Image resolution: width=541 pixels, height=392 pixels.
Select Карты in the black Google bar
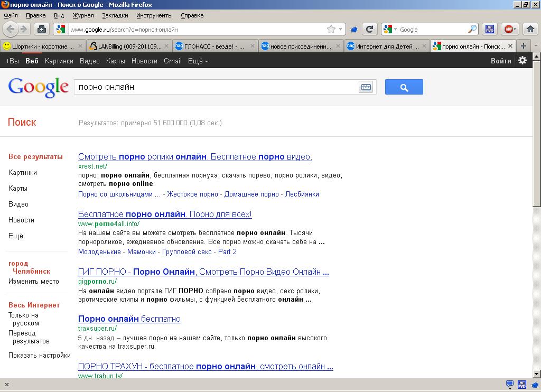(x=116, y=61)
